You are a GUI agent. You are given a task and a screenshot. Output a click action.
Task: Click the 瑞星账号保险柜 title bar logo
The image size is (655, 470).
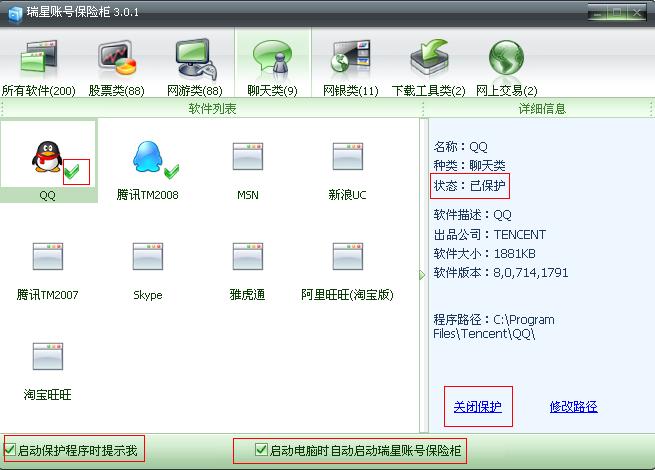click(15, 13)
